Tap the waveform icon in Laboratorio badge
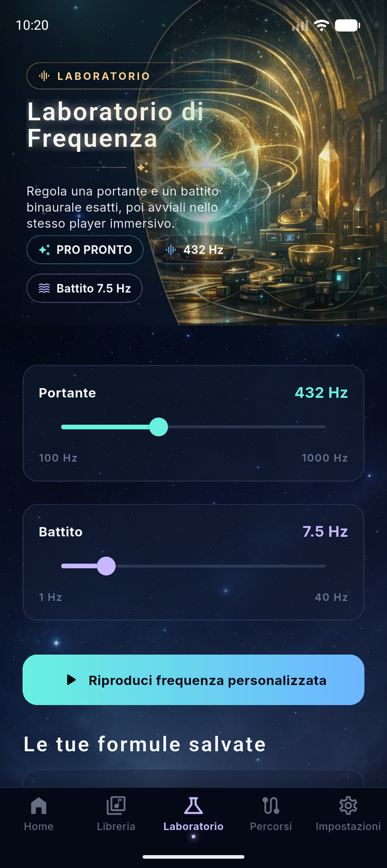Image resolution: width=387 pixels, height=868 pixels. pos(44,76)
